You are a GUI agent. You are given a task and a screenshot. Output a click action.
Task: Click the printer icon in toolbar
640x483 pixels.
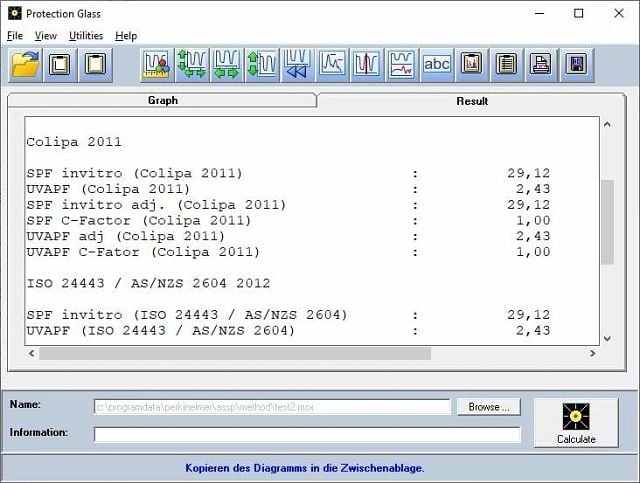click(x=541, y=65)
